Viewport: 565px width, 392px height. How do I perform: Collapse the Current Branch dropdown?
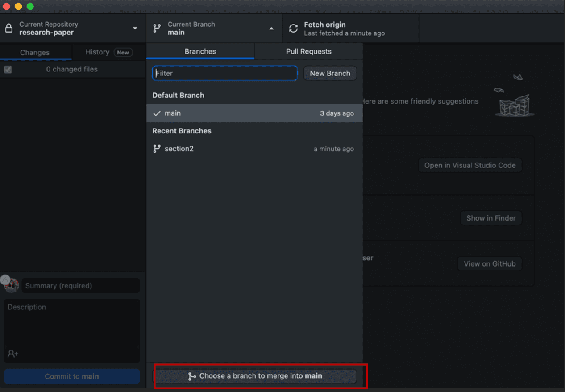[214, 29]
